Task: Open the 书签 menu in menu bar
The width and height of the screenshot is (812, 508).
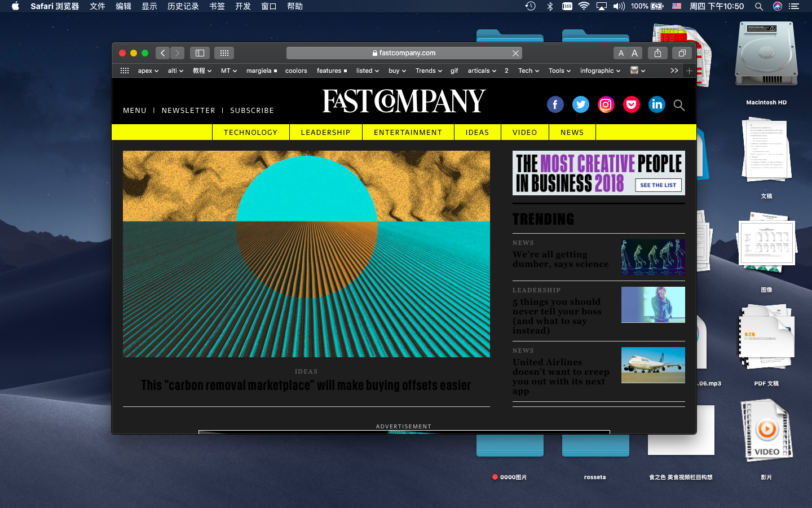Action: pyautogui.click(x=217, y=6)
